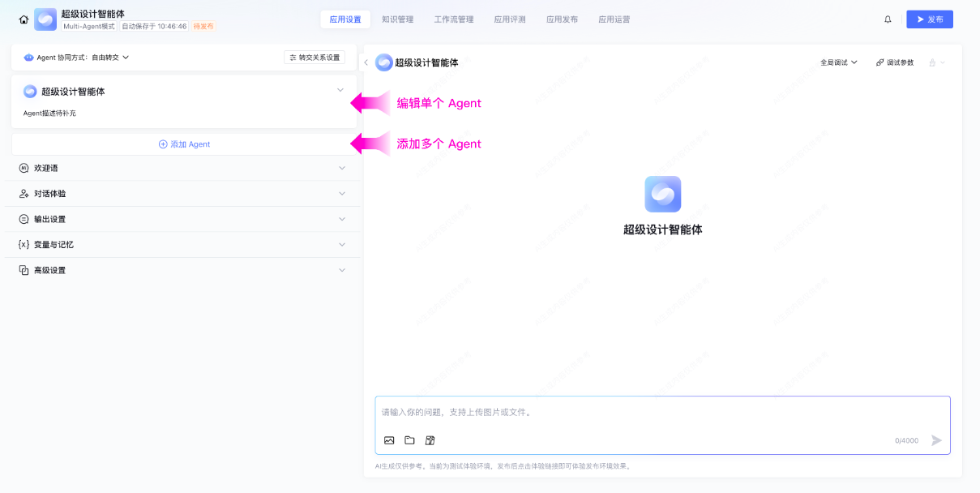Click the 待发布 status tag
The image size is (980, 493).
tap(203, 26)
